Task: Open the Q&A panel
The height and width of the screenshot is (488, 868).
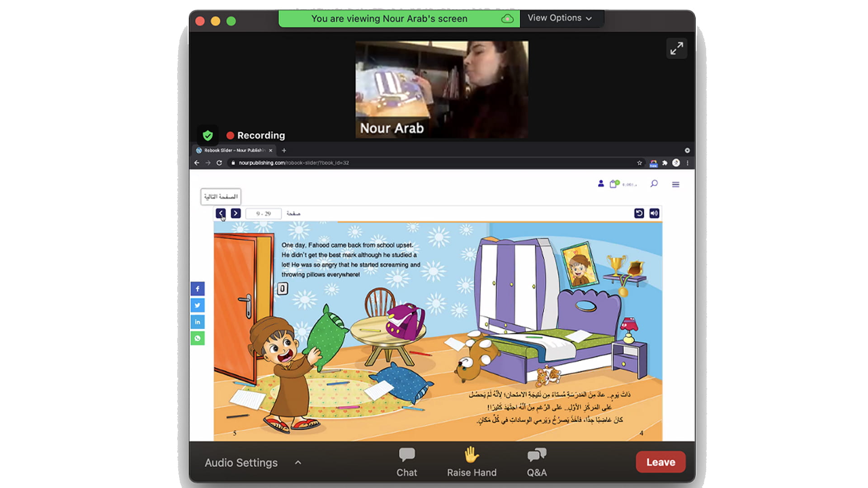Action: tap(537, 462)
